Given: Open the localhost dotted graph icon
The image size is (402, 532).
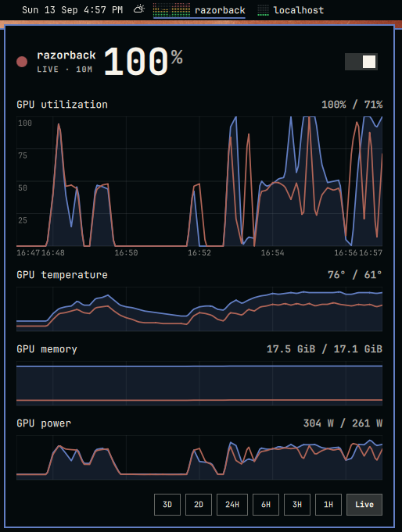Looking at the screenshot, I should click(x=263, y=10).
